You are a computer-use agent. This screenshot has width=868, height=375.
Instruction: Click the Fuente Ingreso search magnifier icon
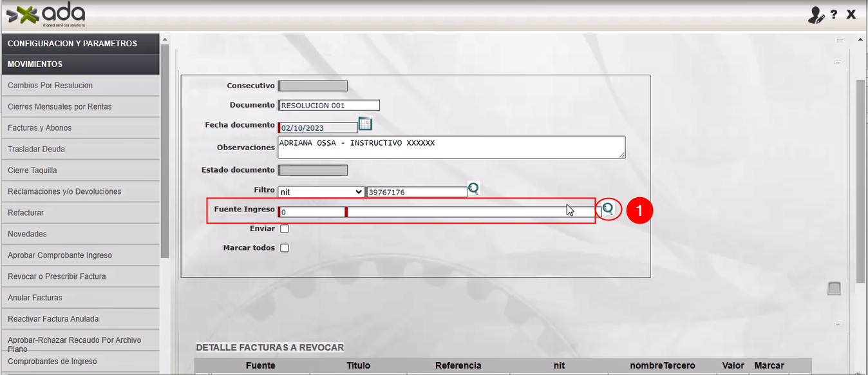tap(607, 209)
